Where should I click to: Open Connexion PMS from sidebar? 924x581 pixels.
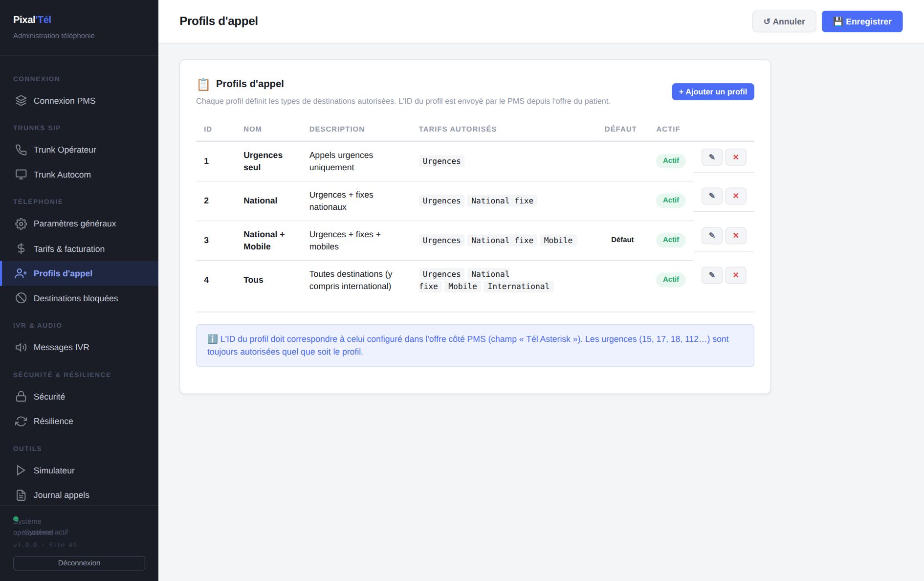[x=79, y=101]
